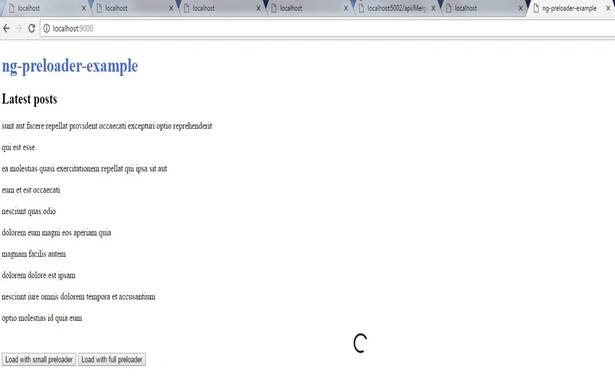
Task: Select the post 'nesciunt quas odio'
Action: [29, 211]
